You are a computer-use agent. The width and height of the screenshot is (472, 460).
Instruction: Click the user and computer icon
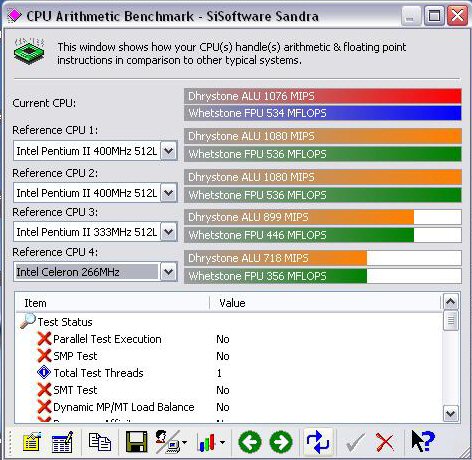168,442
